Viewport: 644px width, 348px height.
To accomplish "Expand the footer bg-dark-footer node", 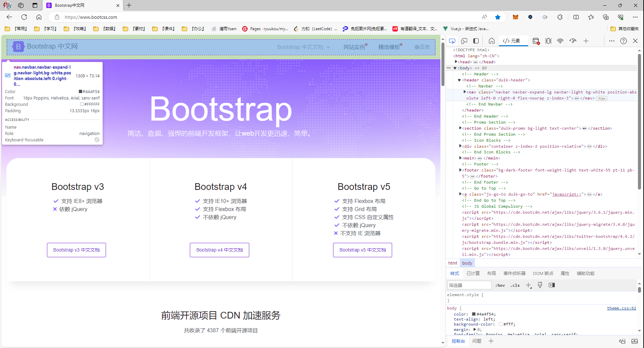I will (460, 170).
